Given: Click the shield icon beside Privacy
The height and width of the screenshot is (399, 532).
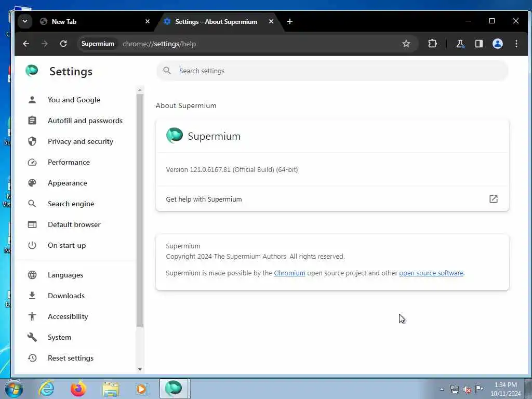Looking at the screenshot, I should pyautogui.click(x=32, y=141).
